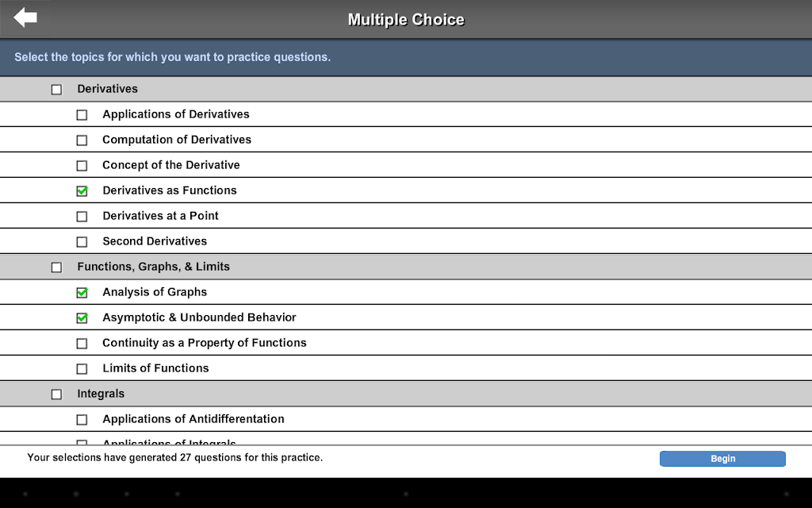
Task: Enable the Second Derivatives topic
Action: click(82, 242)
